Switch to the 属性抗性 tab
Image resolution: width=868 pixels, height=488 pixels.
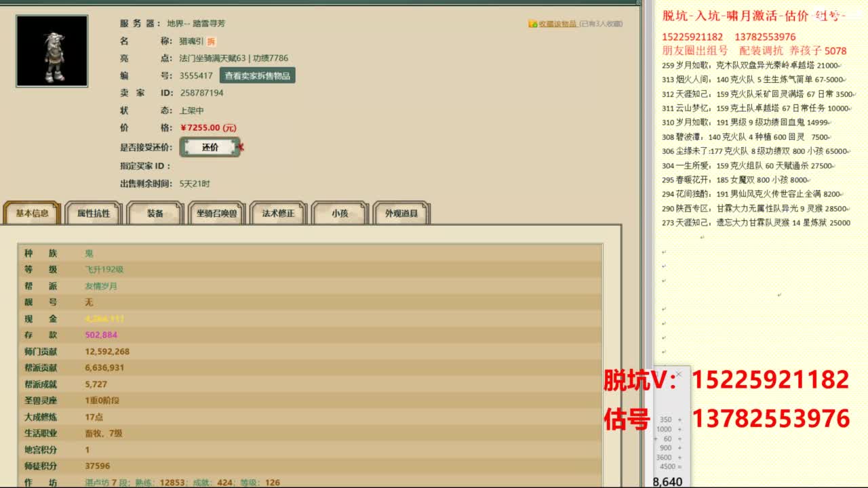tap(94, 213)
